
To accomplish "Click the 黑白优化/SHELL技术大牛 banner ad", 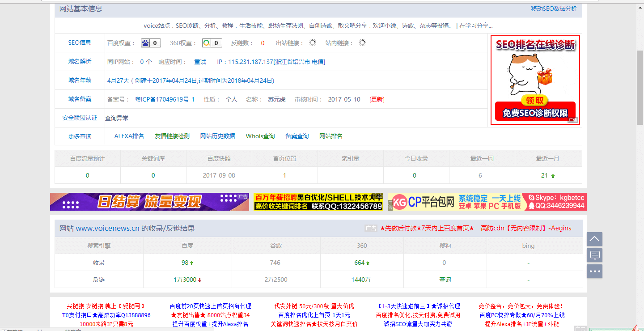I will coord(318,202).
